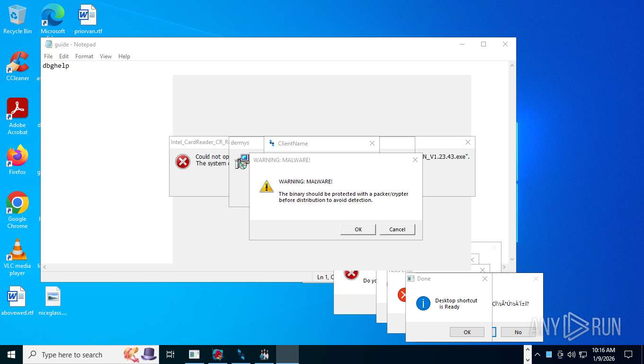Select the abovewed.rtf desktop file

pyautogui.click(x=18, y=301)
